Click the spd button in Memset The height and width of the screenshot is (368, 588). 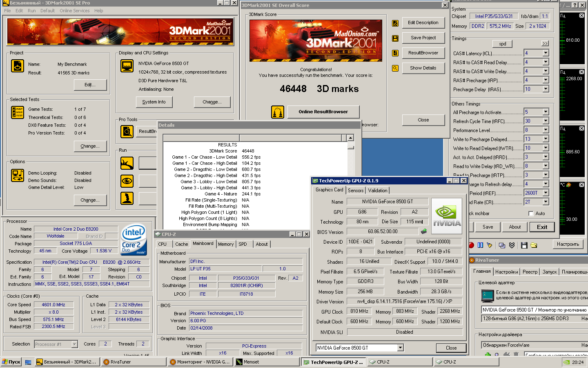[503, 44]
